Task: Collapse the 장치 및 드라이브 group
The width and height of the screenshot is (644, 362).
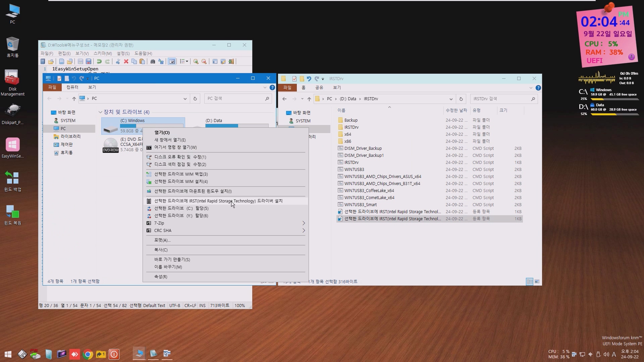Action: [100, 112]
